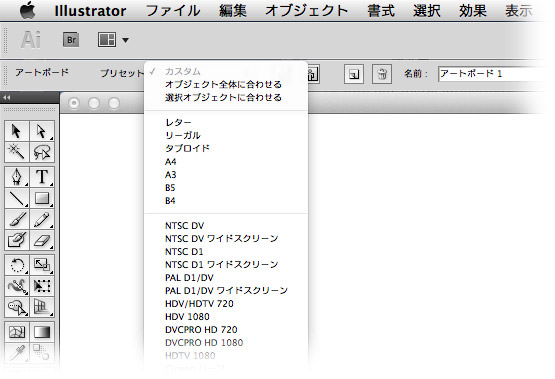Select the Scale tool
This screenshot has height=379, width=555.
point(42,265)
